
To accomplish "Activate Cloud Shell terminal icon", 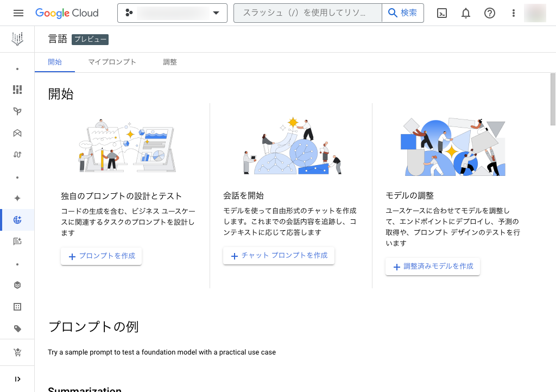I will coord(442,13).
